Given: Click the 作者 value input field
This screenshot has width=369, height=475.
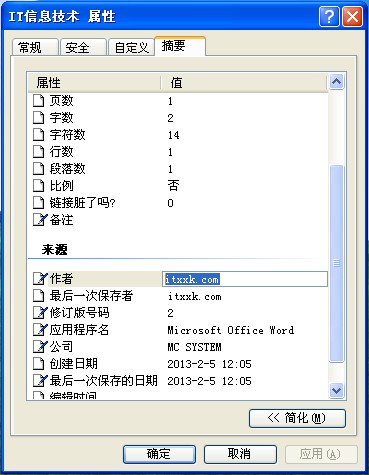Looking at the screenshot, I should point(245,279).
